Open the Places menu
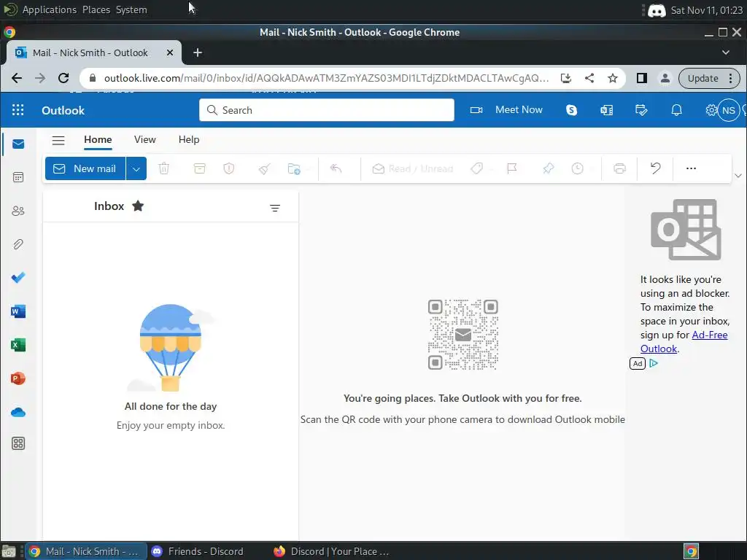This screenshot has width=747, height=560. 96,9
